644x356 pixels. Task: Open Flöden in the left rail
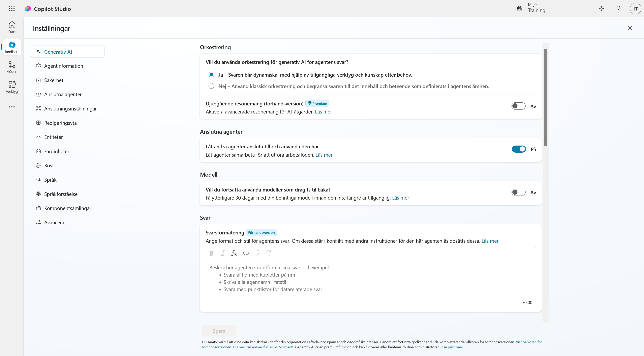[12, 67]
